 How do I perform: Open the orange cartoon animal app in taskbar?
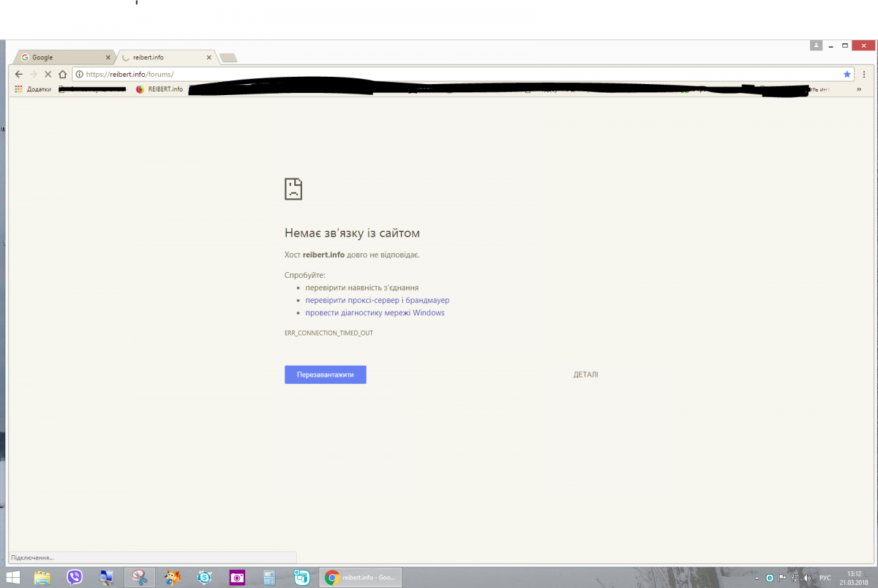tap(173, 578)
